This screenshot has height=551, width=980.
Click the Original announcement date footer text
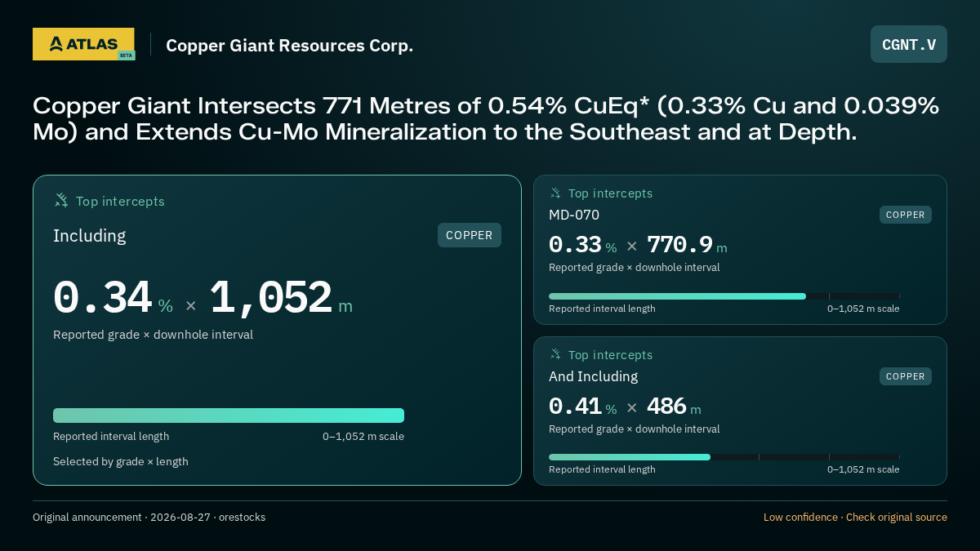(149, 517)
